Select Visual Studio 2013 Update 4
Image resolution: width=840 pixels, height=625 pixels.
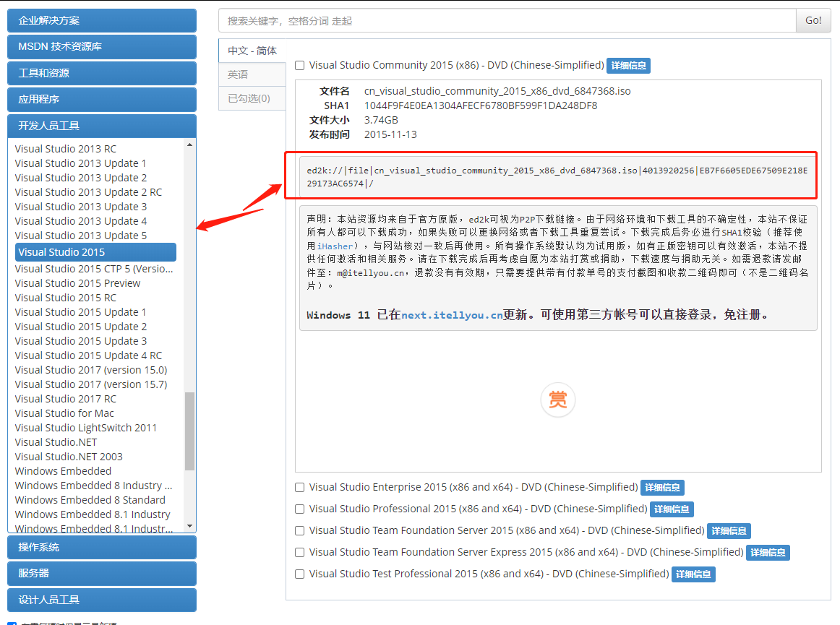(80, 221)
